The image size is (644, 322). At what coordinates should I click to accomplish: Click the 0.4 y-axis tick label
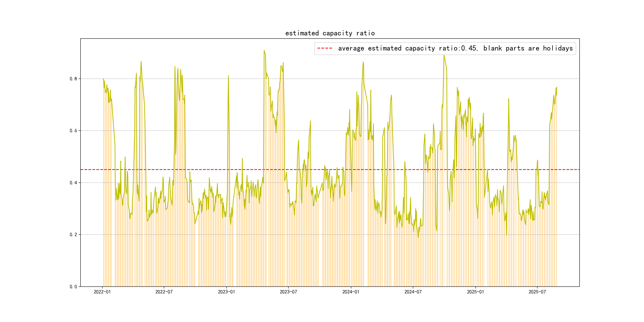pos(73,182)
